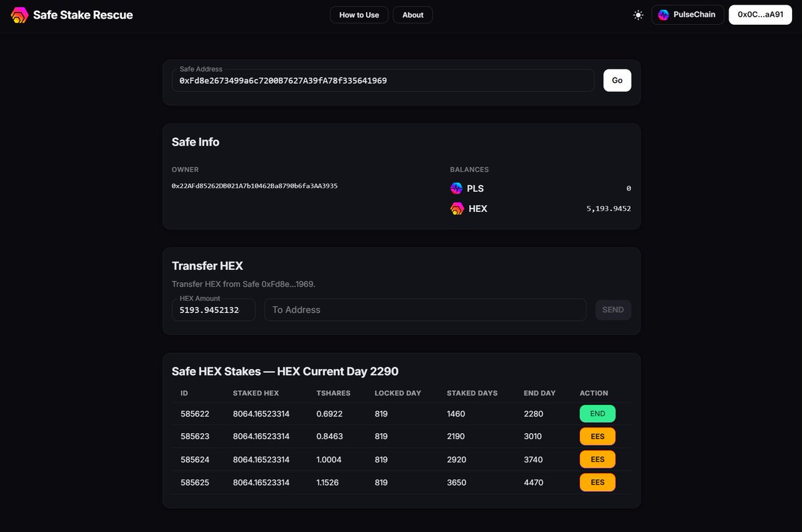Click stake ID 585623 in the table

[x=194, y=436]
